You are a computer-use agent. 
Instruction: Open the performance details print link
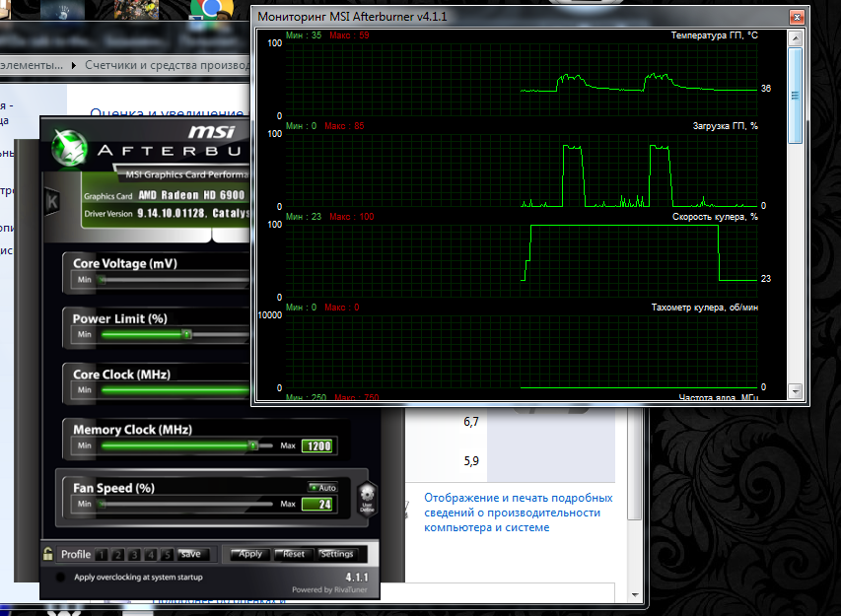(519, 513)
